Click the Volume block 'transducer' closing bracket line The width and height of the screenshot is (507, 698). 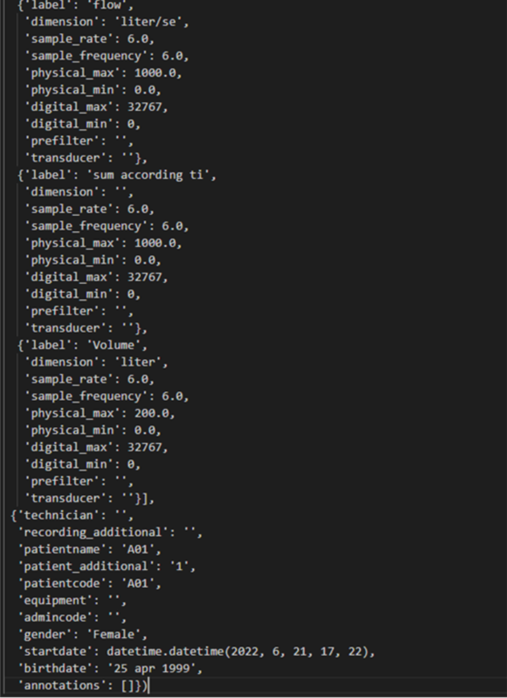coord(89,498)
